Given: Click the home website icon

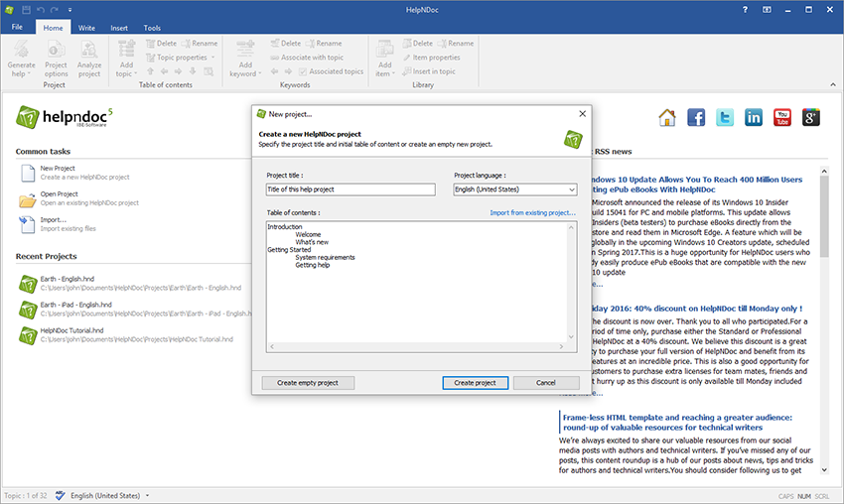Looking at the screenshot, I should (x=667, y=118).
